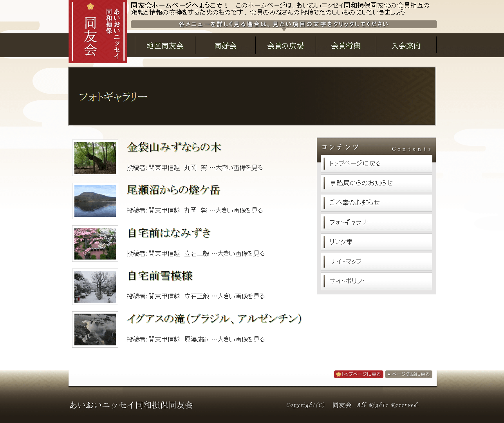Select フォトギャラリー in the sidebar
Viewport: 504px width, 423px height.
click(376, 222)
